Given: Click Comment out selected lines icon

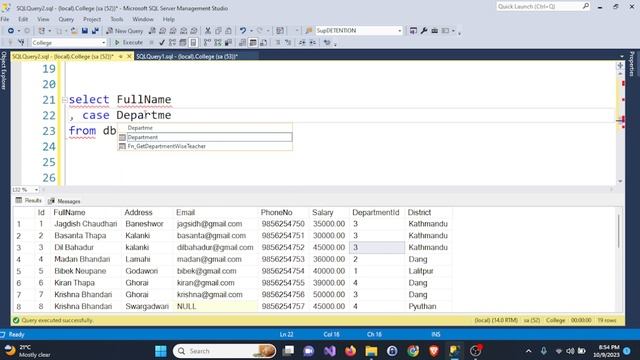Looking at the screenshot, I should click(x=278, y=42).
